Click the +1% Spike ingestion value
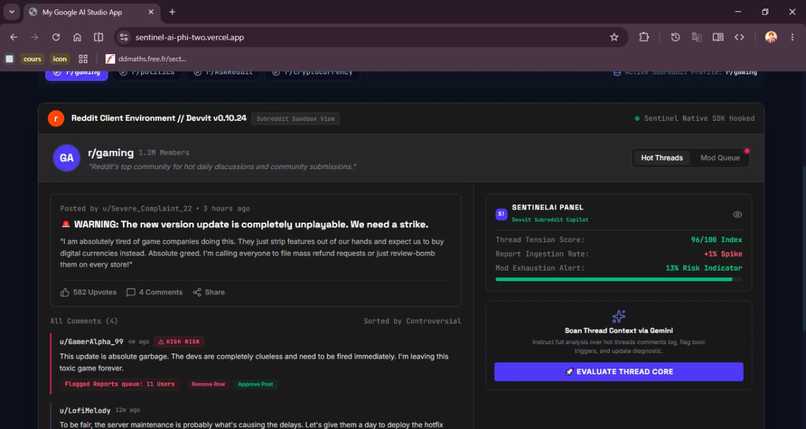This screenshot has height=429, width=806. [x=723, y=254]
